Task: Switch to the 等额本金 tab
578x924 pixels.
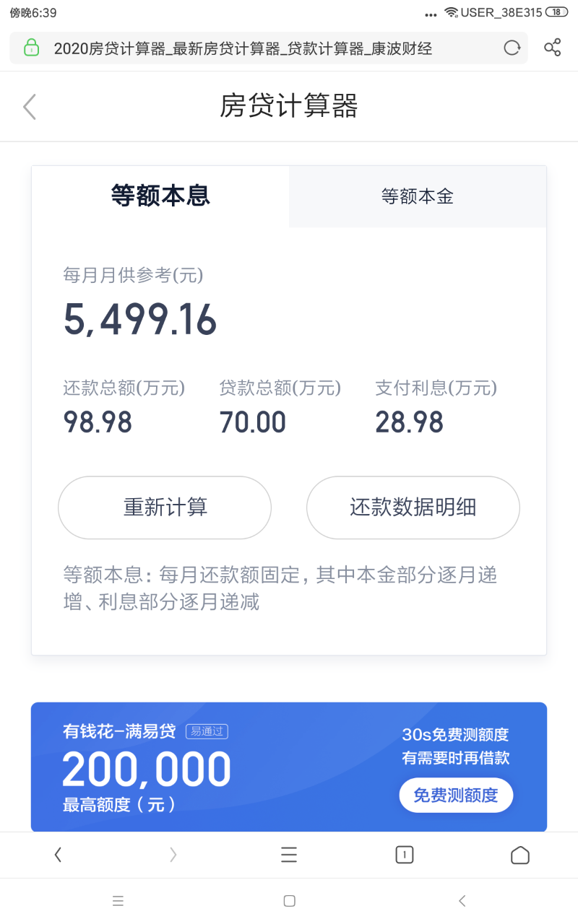Action: (418, 196)
